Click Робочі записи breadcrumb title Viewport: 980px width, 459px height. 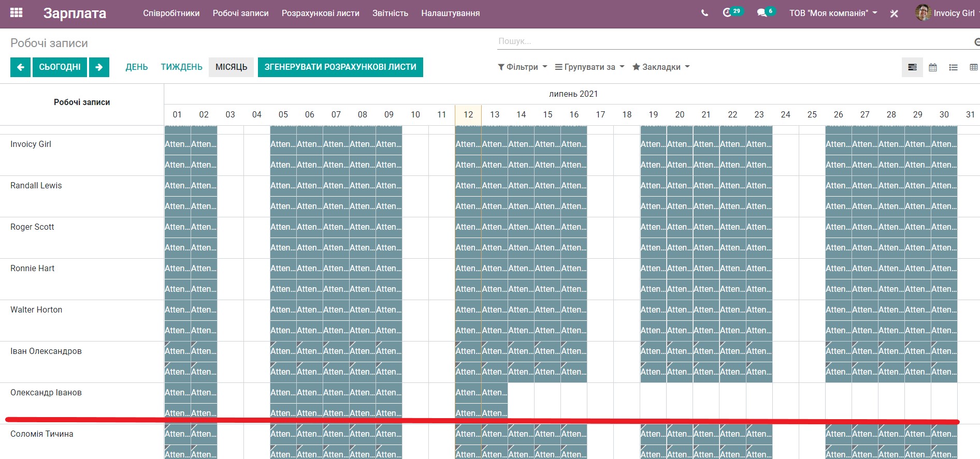[x=49, y=43]
